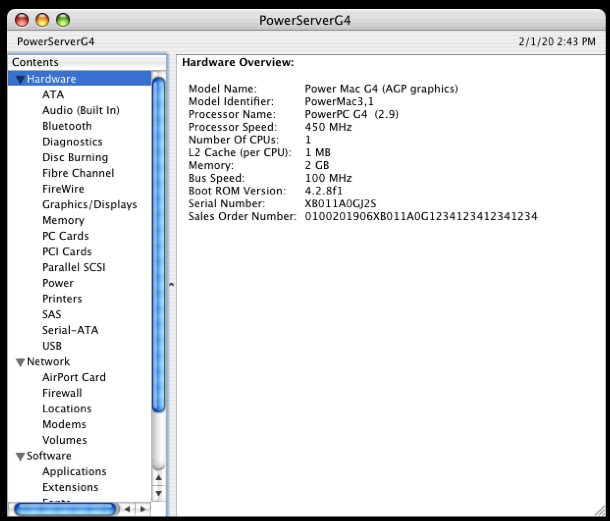The width and height of the screenshot is (610, 521).
Task: Collapse the Hardware disclosure triangle
Action: pos(20,80)
